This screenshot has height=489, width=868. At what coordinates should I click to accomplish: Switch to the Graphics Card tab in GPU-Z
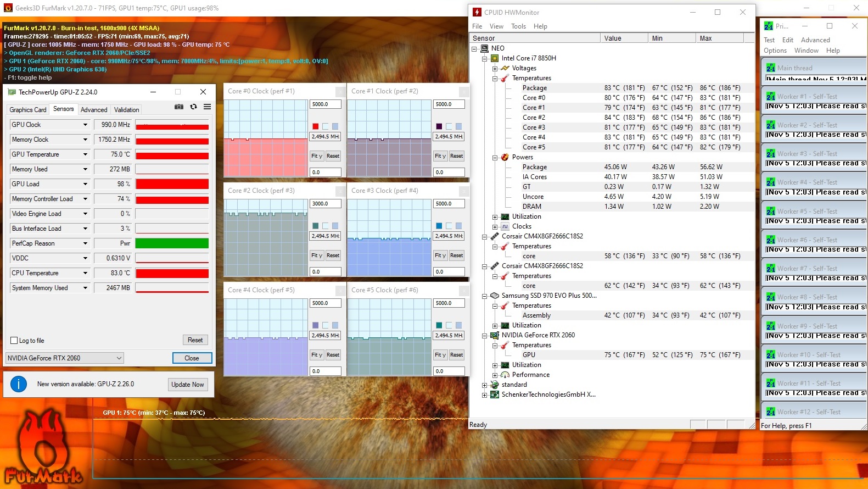click(x=28, y=110)
